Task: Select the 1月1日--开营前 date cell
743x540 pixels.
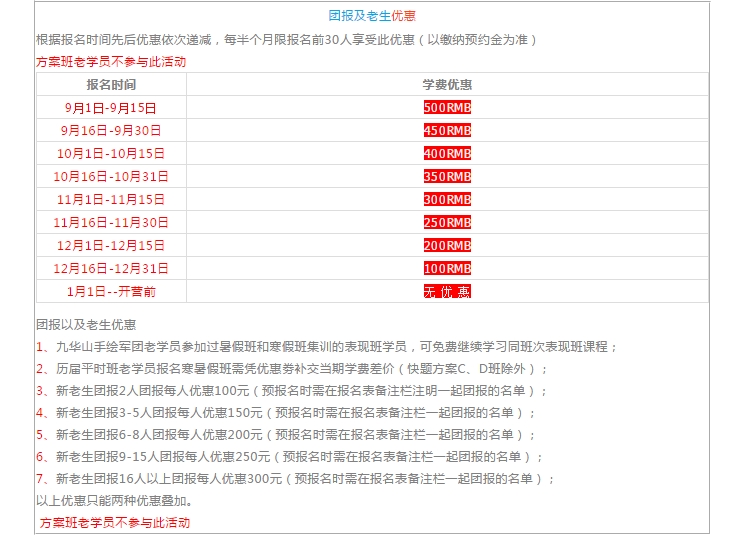Action: pyautogui.click(x=111, y=292)
